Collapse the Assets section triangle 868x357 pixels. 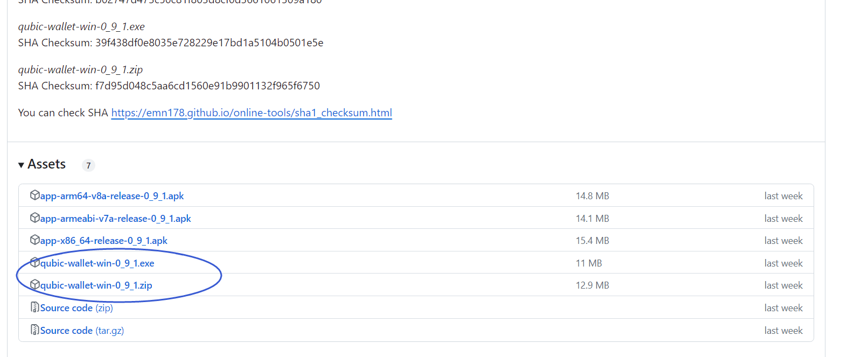coord(21,165)
